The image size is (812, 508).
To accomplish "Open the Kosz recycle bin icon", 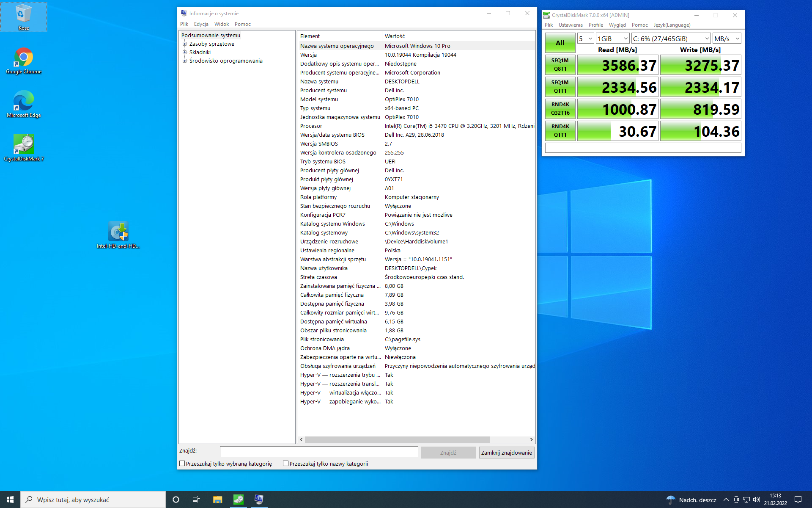I will point(24,17).
